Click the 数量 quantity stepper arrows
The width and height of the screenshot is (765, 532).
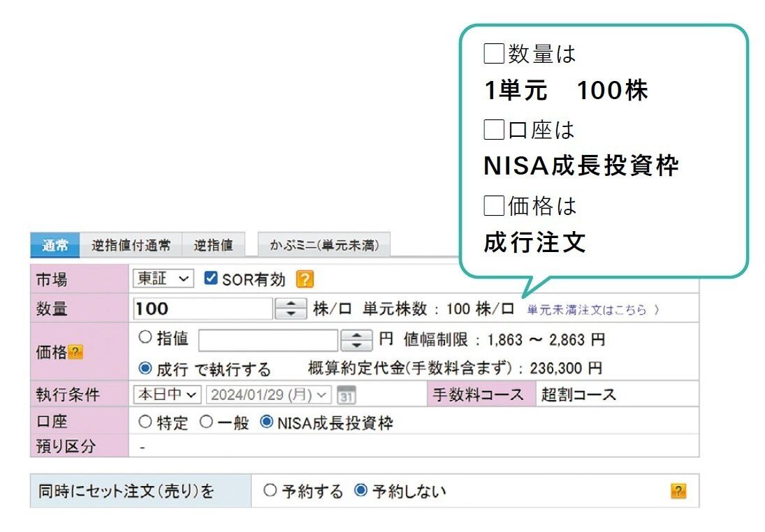point(291,309)
